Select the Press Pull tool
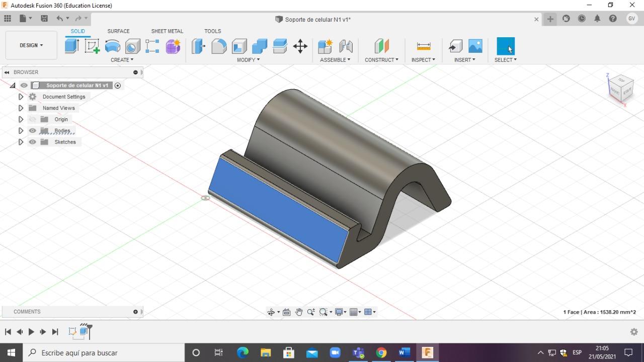 [x=199, y=46]
